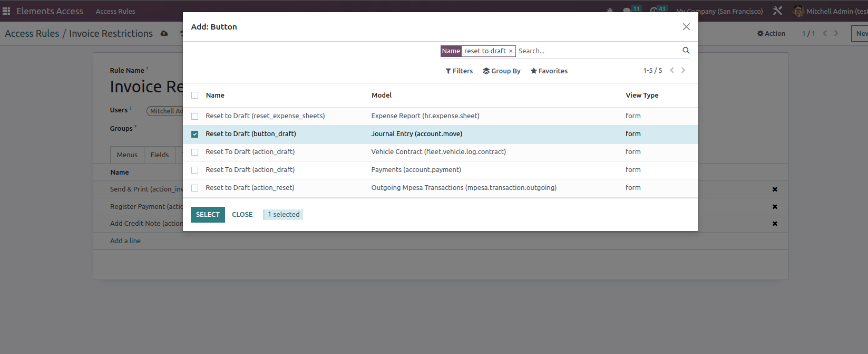
Task: Check the Expense Report reset row checkbox
Action: click(x=195, y=116)
